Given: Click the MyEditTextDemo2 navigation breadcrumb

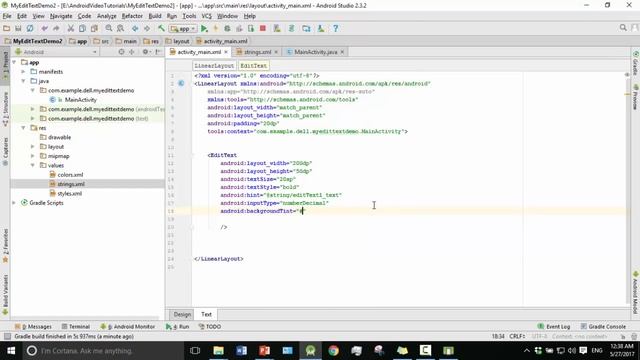Looking at the screenshot, I should (33, 41).
